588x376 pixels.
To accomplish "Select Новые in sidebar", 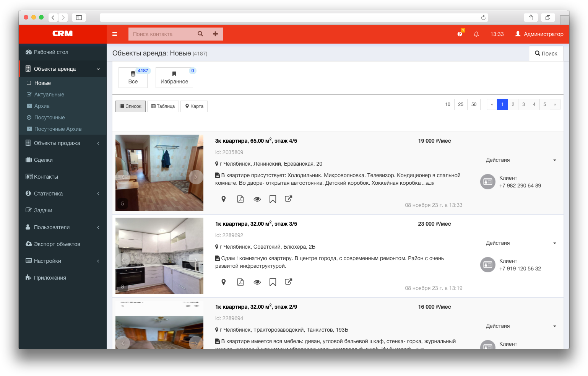I will pos(63,83).
